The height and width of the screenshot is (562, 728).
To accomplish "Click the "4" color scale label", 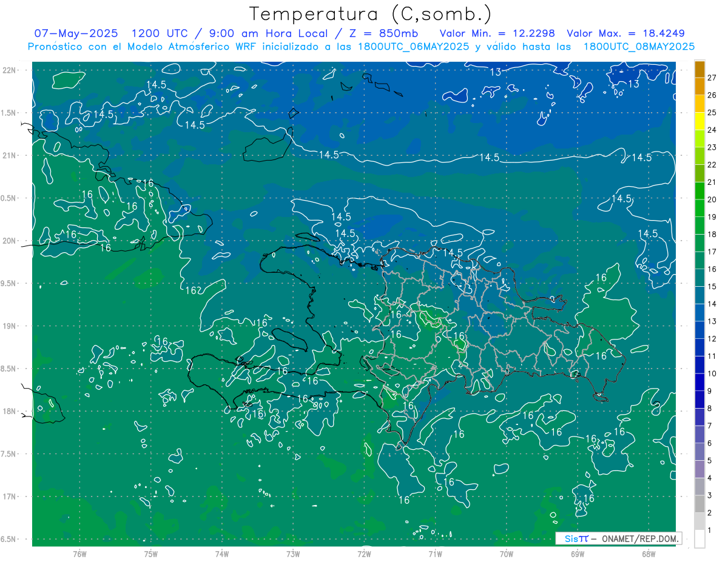I will click(x=709, y=478).
